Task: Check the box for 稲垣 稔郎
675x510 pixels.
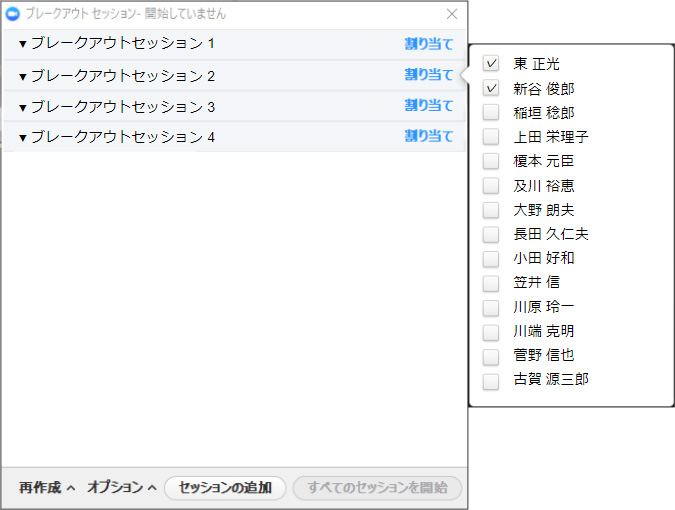Action: coord(491,112)
